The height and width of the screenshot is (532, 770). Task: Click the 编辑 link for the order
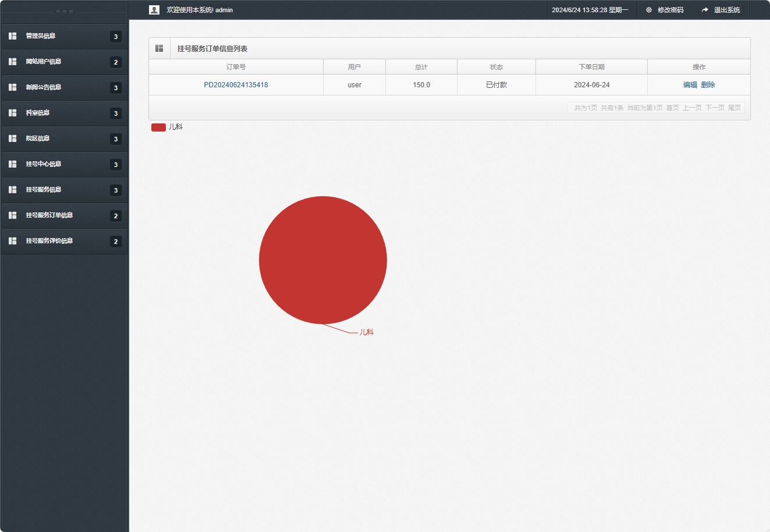click(690, 85)
